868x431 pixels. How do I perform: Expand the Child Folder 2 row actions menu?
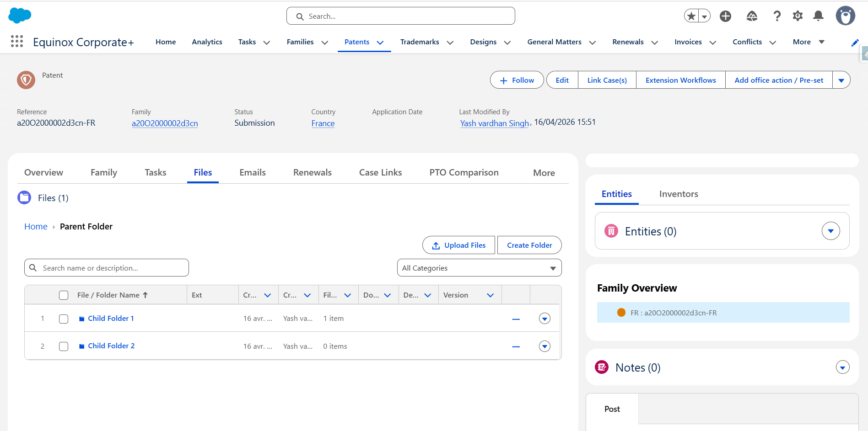(545, 346)
